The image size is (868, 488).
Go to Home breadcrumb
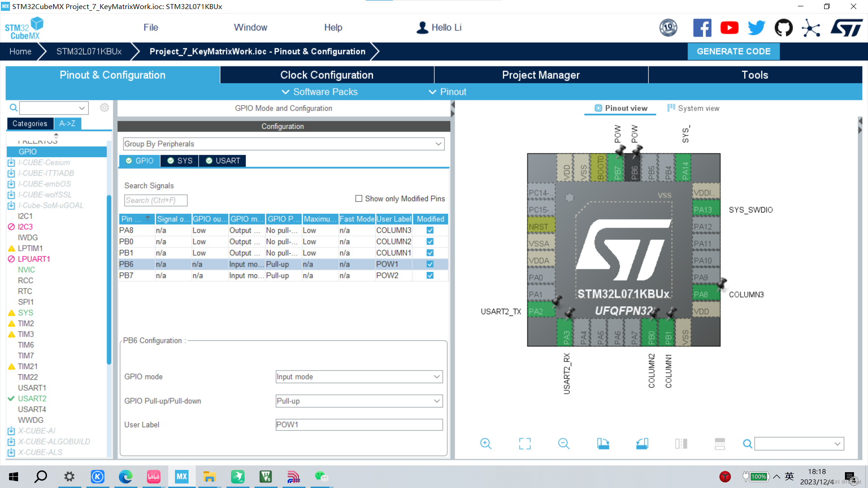tap(20, 52)
